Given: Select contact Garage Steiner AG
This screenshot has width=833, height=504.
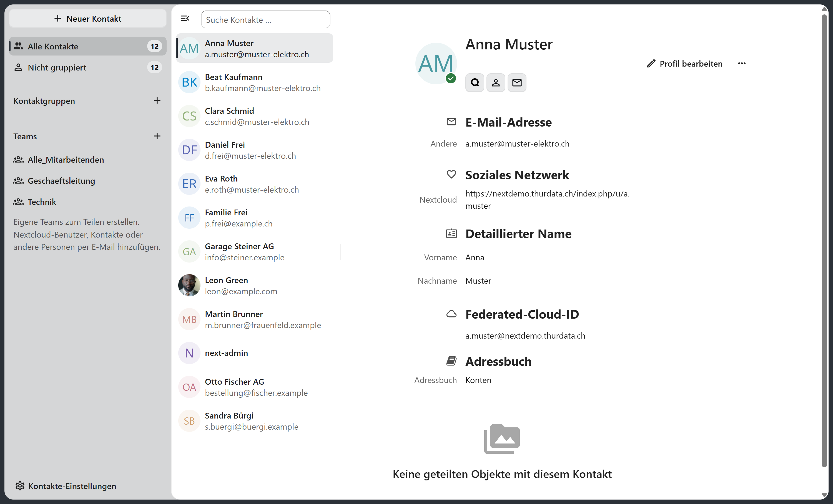Looking at the screenshot, I should click(x=255, y=252).
